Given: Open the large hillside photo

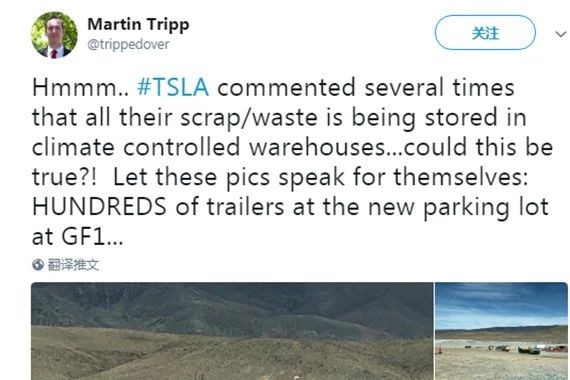Looking at the screenshot, I should click(232, 331).
